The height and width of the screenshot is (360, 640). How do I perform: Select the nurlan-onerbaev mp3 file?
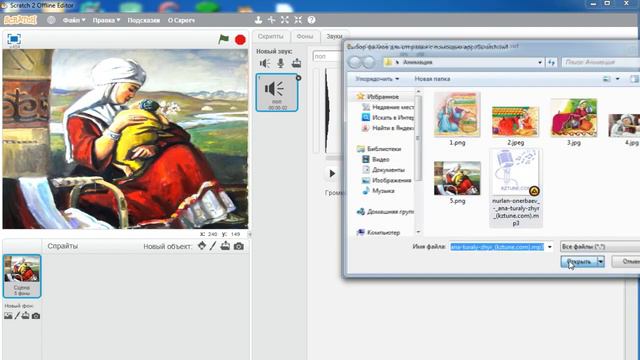pos(516,188)
